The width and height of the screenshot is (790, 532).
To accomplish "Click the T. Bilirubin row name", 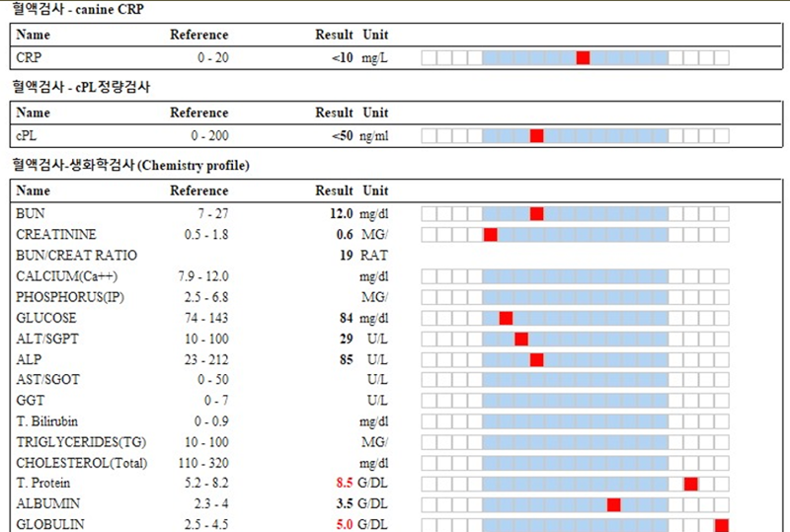I will (46, 421).
